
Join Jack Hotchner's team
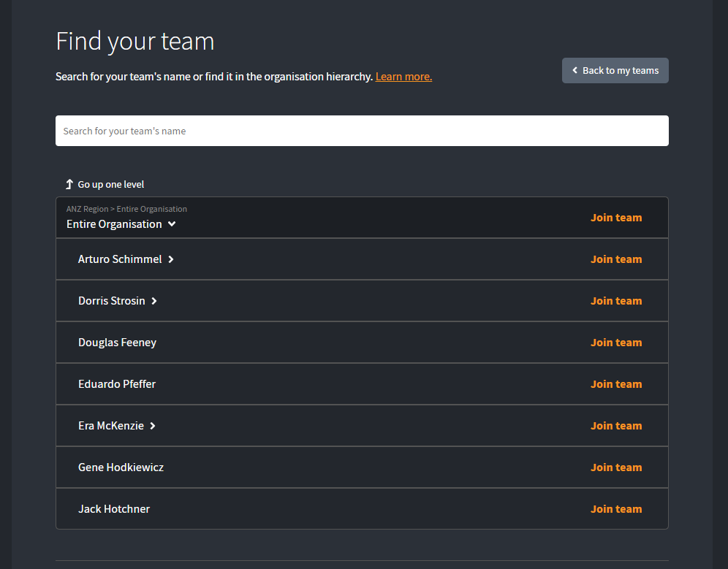[616, 509]
